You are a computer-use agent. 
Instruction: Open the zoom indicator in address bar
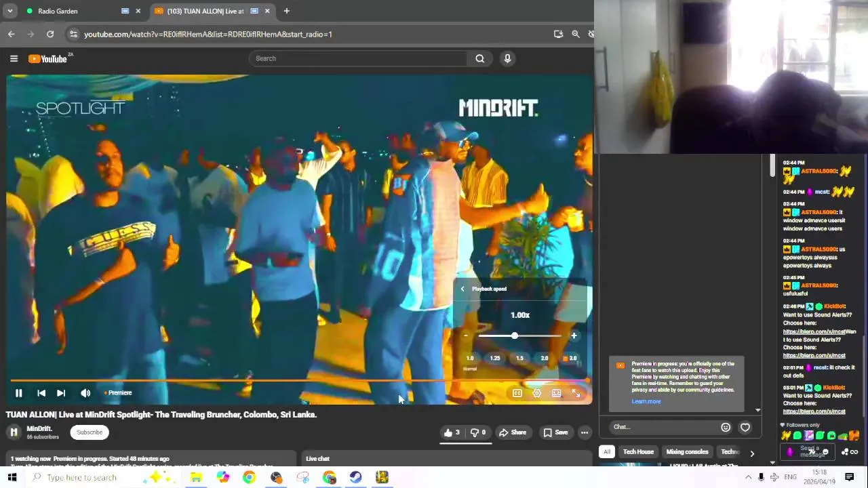click(576, 34)
